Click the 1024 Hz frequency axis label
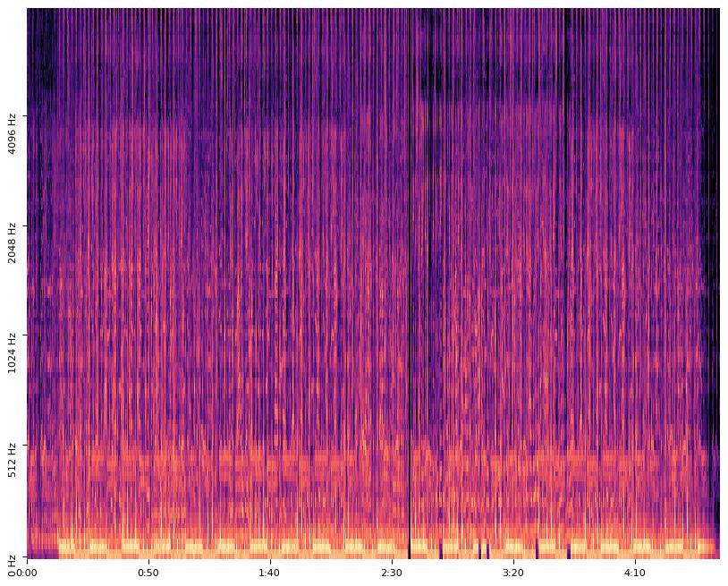This screenshot has height=586, width=728. 12,352
